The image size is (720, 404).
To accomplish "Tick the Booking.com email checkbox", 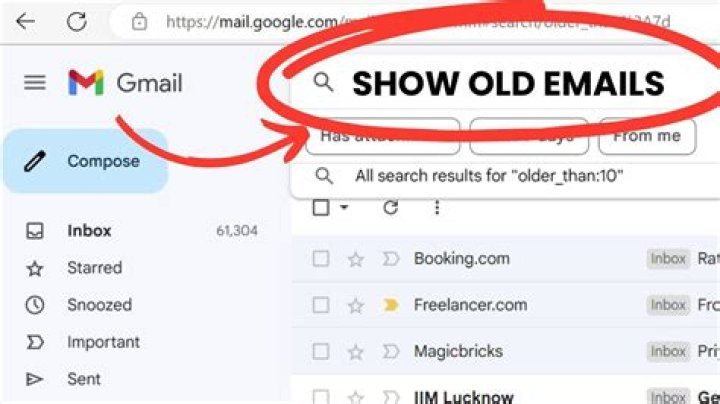I will pyautogui.click(x=321, y=258).
